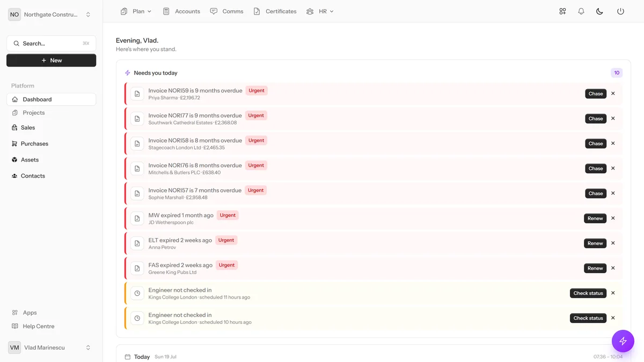Click the Today calendar icon
The image size is (644, 362).
point(128,357)
